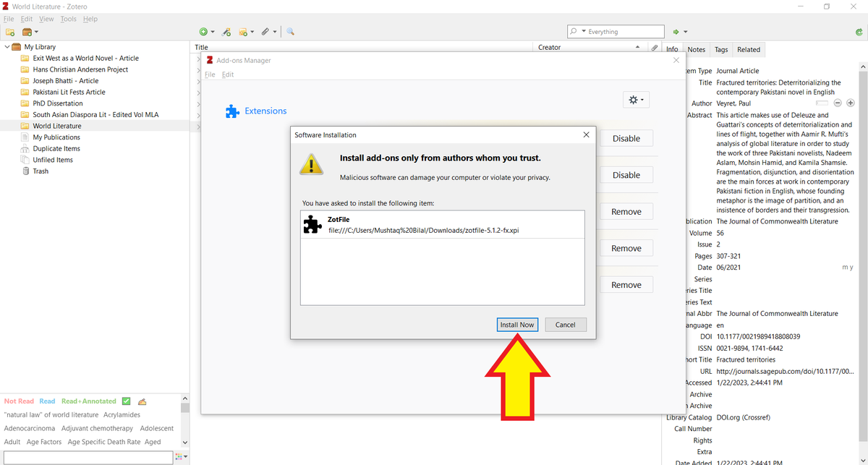
Task: Click the green New Item button
Action: pos(206,32)
